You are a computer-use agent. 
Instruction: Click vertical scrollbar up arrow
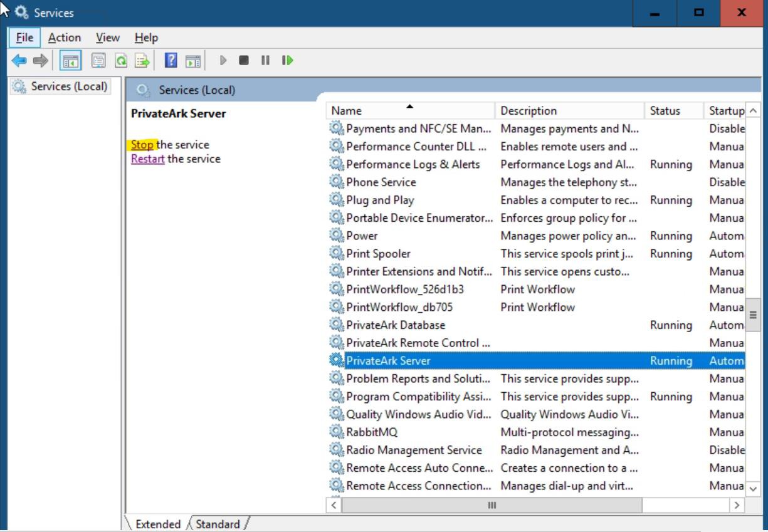[x=753, y=110]
